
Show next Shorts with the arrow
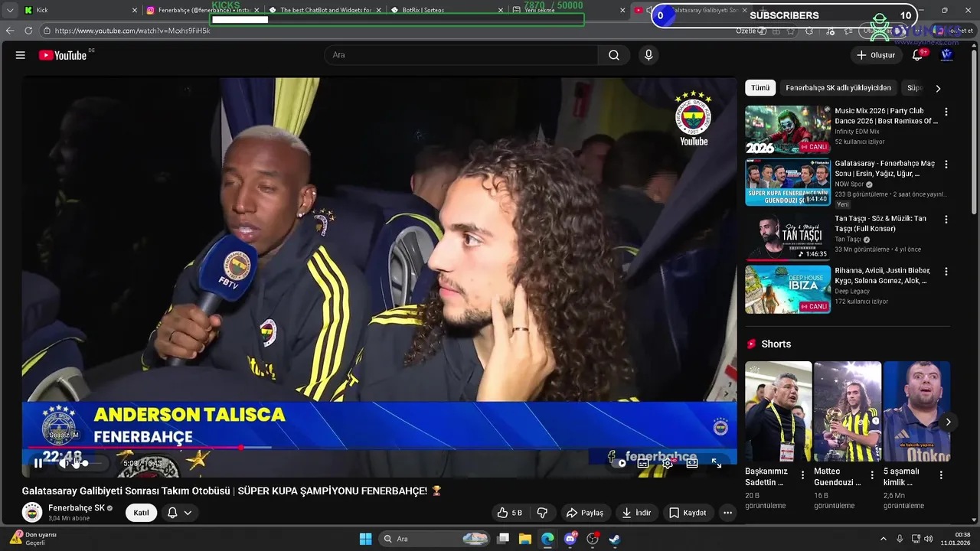[948, 422]
